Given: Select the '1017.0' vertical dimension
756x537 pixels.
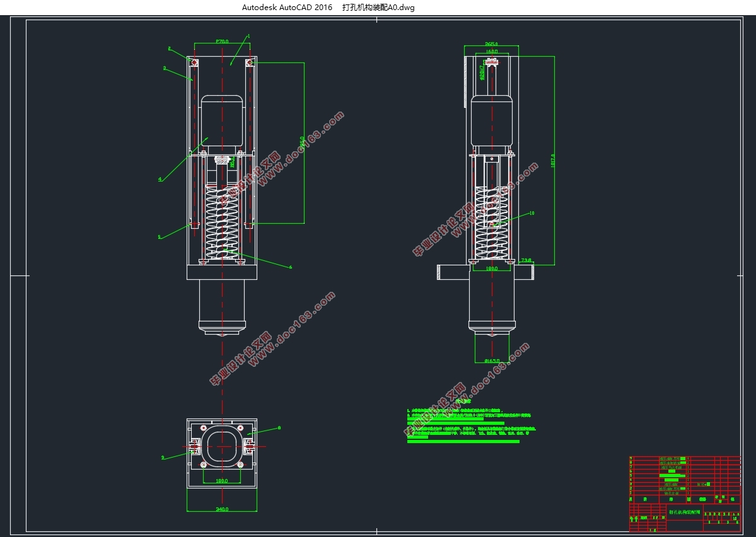Looking at the screenshot, I should click(x=552, y=161).
